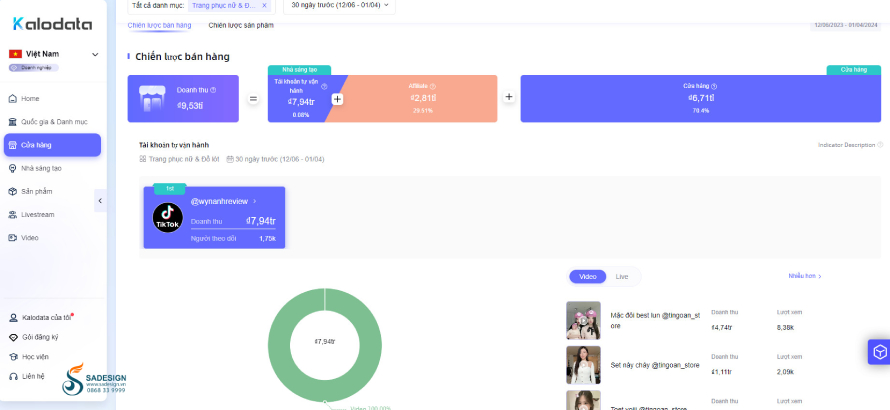890x410 pixels.
Task: Open video titled Mặc đôi best lun
Action: pos(655,320)
